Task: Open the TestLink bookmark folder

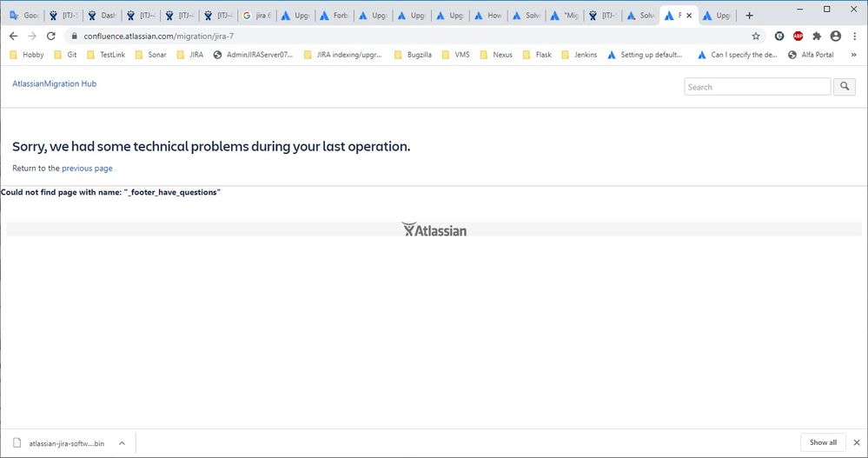Action: click(106, 55)
